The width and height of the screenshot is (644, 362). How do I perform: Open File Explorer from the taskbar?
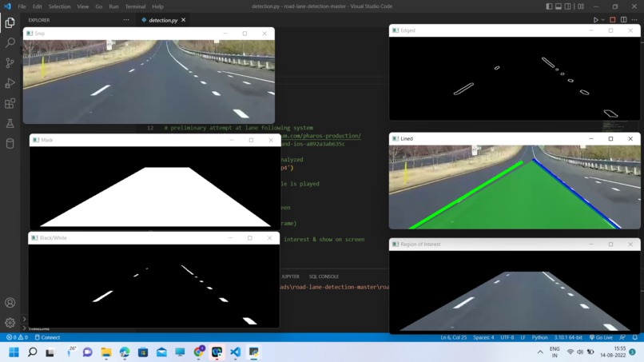(x=106, y=352)
